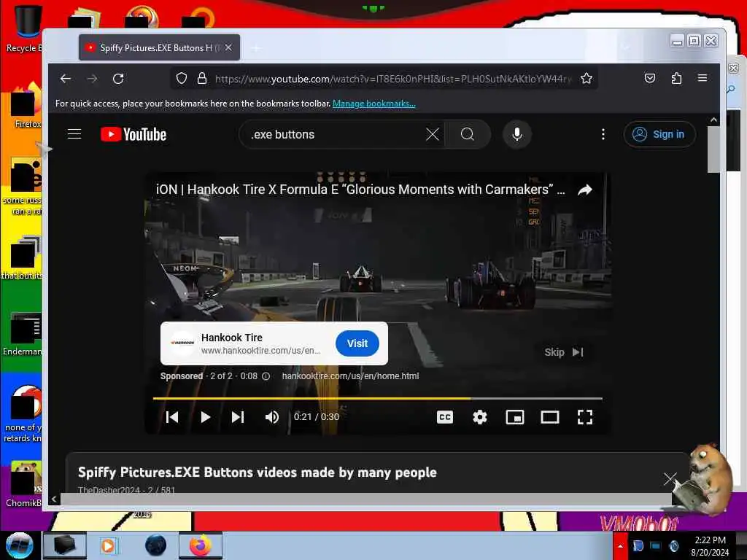The width and height of the screenshot is (747, 560).
Task: Enter full screen mode
Action: pos(585,417)
